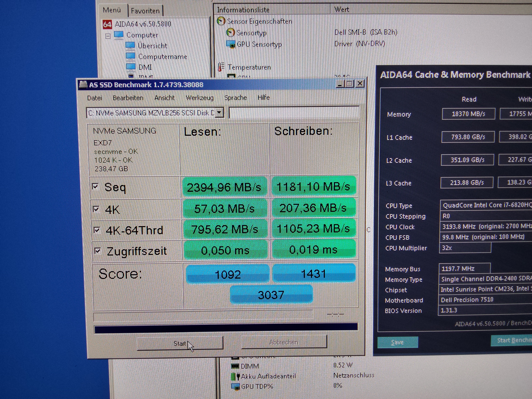Switch to the Menü tab in AIDA64

coord(112,10)
